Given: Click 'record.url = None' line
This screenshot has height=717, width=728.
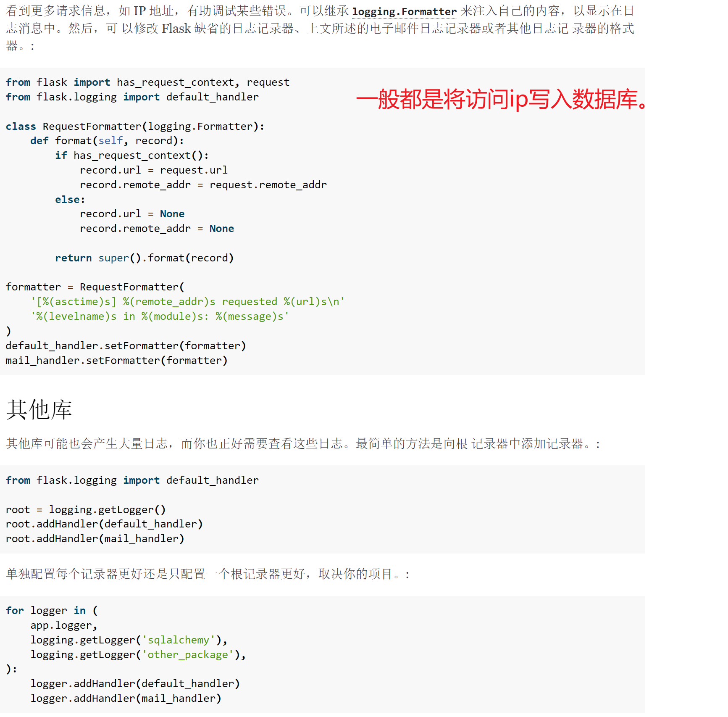Looking at the screenshot, I should [132, 214].
